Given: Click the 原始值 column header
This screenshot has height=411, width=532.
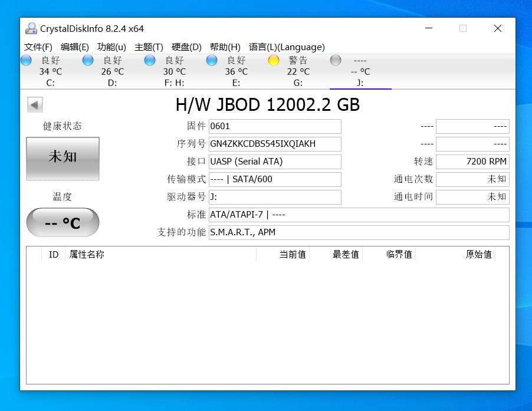Looking at the screenshot, I should click(x=456, y=254).
